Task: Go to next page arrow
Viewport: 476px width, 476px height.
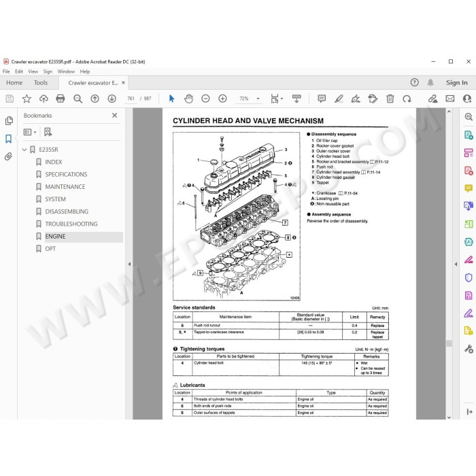Action: point(112,99)
